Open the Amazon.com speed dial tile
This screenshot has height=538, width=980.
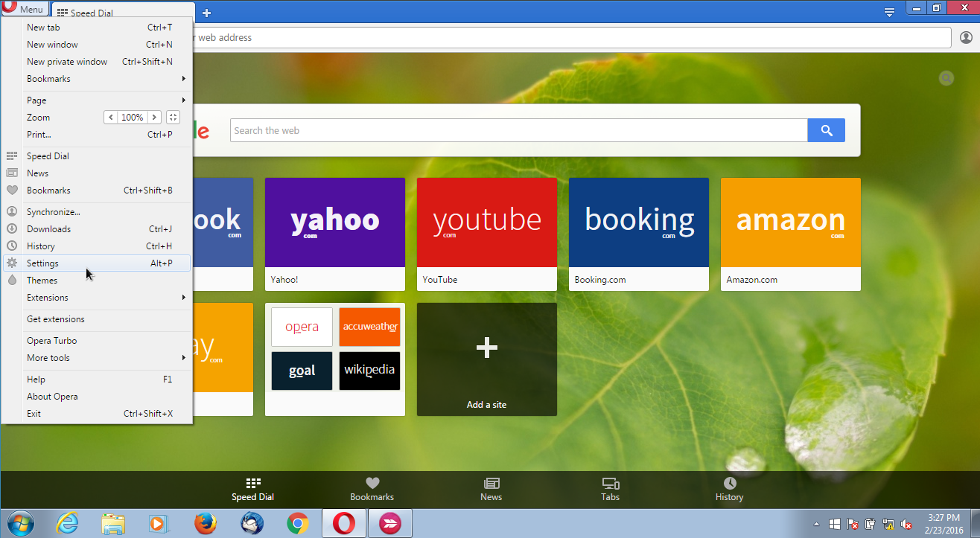click(791, 234)
